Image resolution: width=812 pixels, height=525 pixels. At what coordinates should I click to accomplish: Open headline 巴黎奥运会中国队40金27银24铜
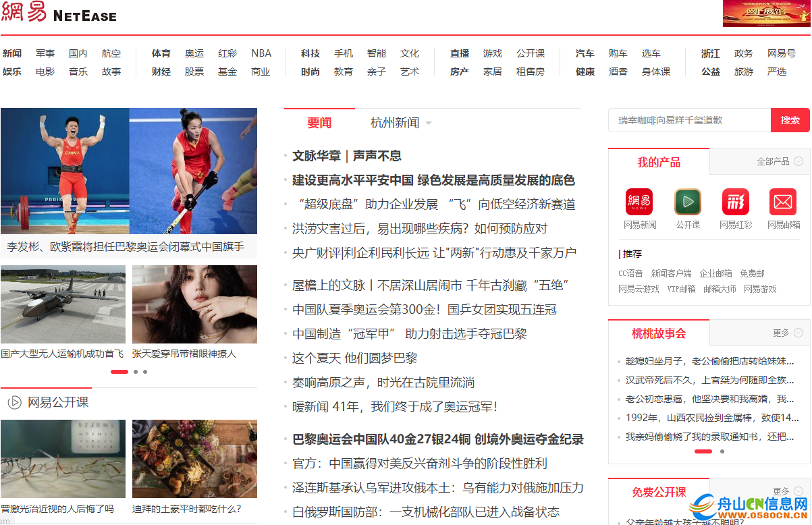[x=438, y=439]
